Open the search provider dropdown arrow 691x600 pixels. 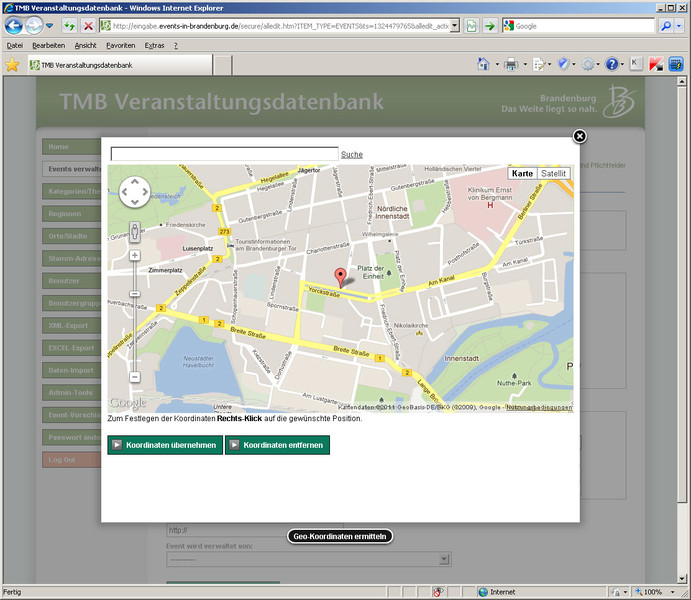(679, 26)
